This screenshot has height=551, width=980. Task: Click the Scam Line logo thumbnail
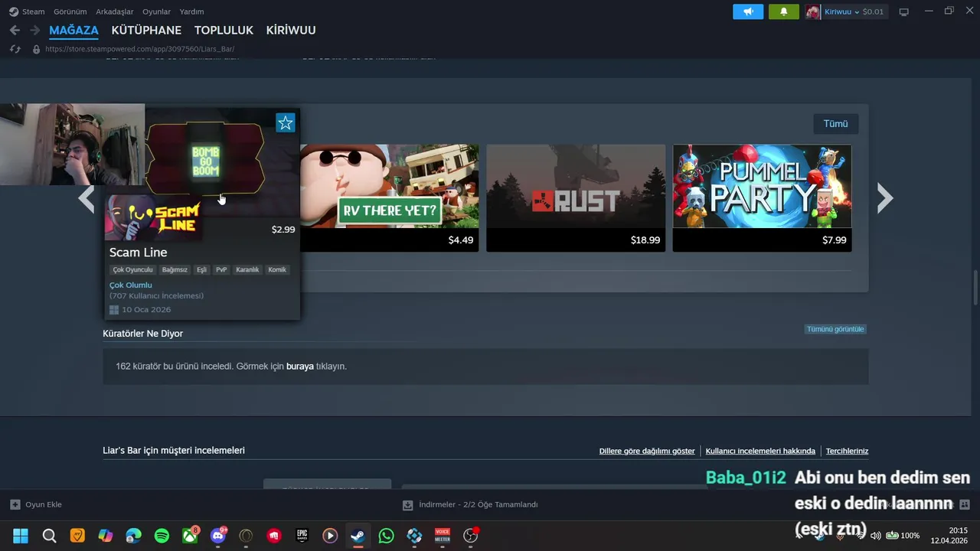153,217
